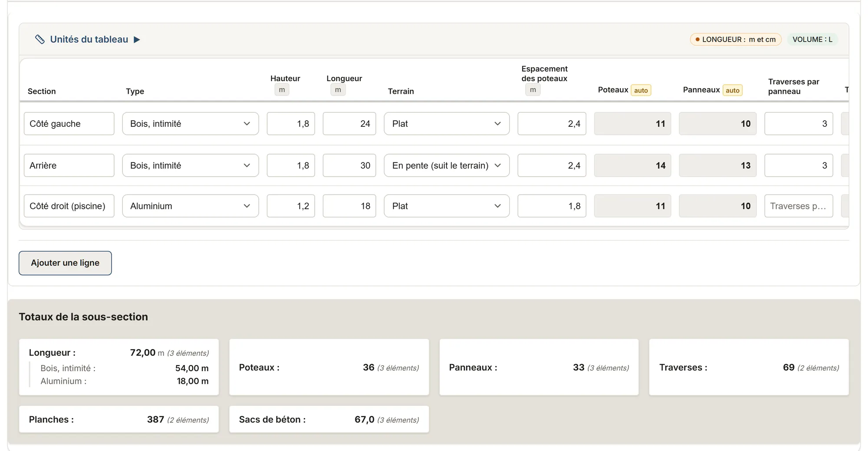
Task: Click the ruler icon beside Unités du tableau
Action: click(x=40, y=40)
